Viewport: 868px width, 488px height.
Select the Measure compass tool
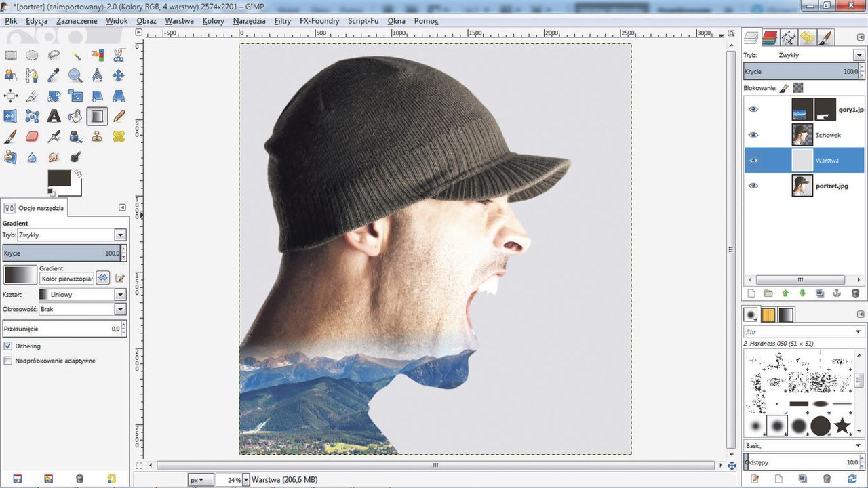(97, 75)
